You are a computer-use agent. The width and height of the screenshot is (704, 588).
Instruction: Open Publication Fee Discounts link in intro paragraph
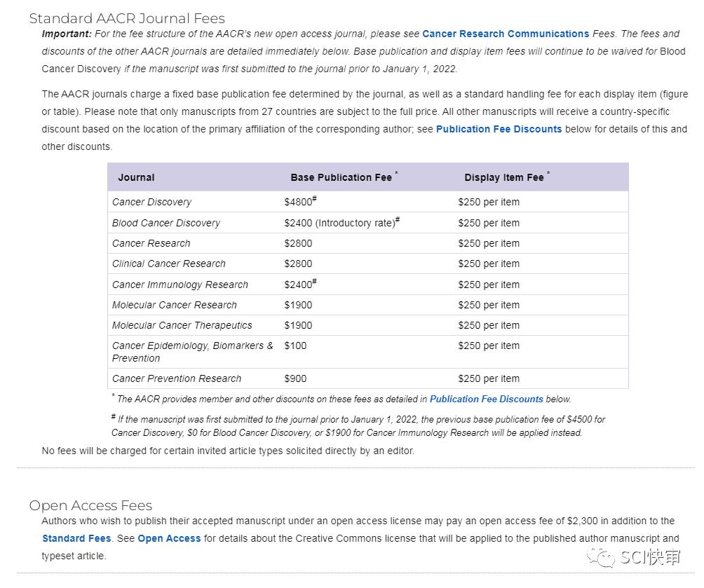point(499,129)
